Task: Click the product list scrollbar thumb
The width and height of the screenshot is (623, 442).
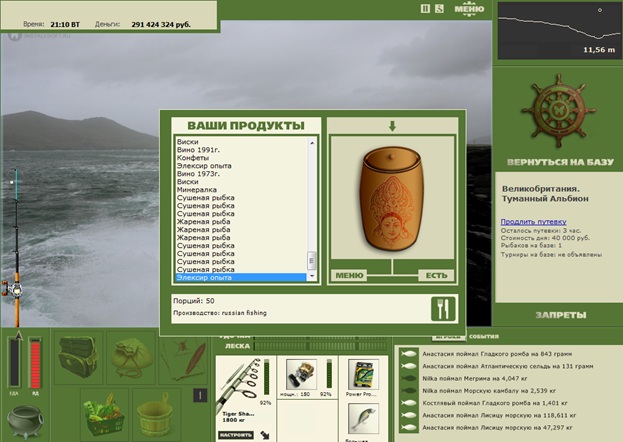Action: pos(312,260)
